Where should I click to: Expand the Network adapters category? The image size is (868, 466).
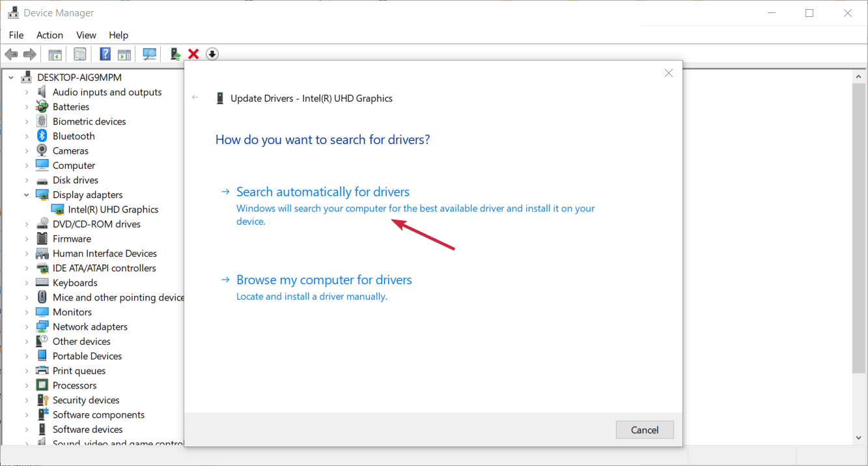tap(28, 326)
